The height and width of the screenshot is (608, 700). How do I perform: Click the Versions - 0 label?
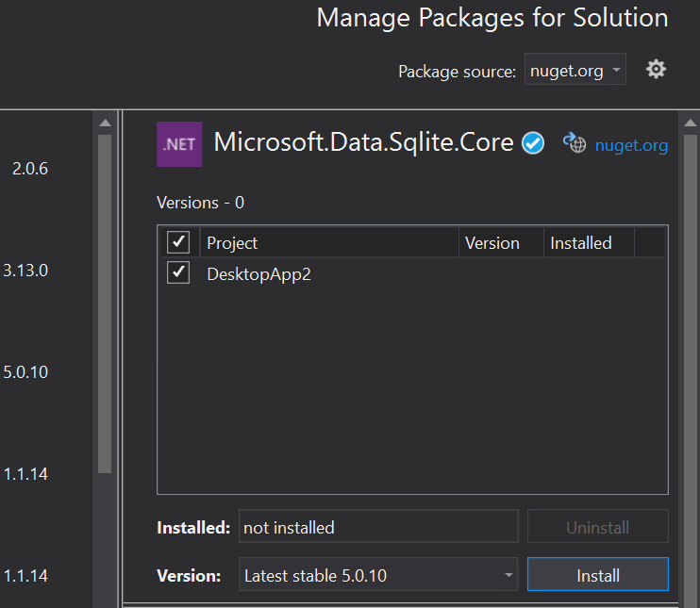tap(200, 203)
